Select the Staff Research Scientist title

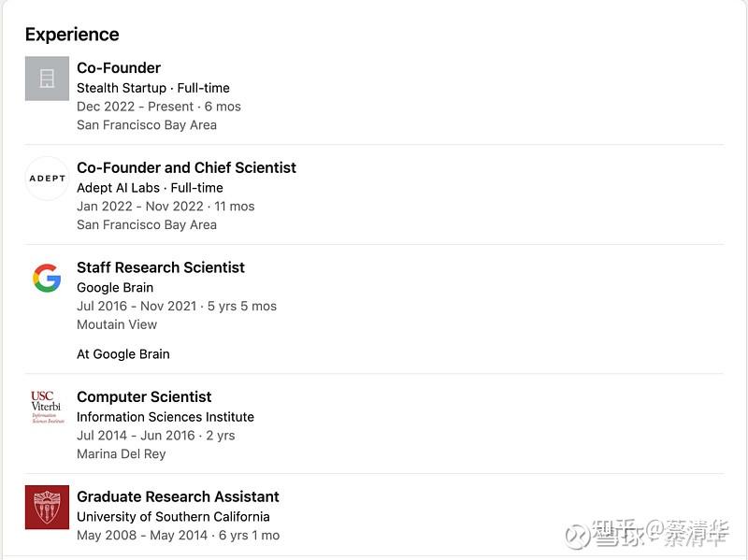pos(160,267)
